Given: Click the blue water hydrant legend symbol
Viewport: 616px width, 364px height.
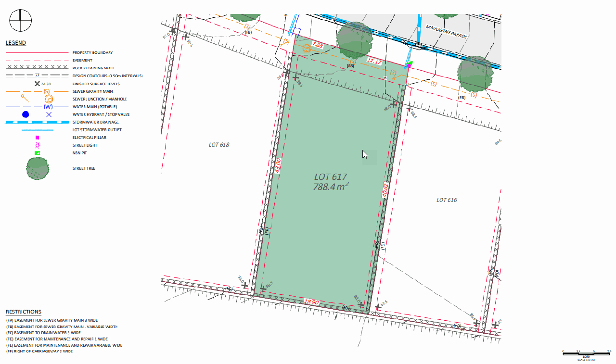Looking at the screenshot, I should click(26, 114).
